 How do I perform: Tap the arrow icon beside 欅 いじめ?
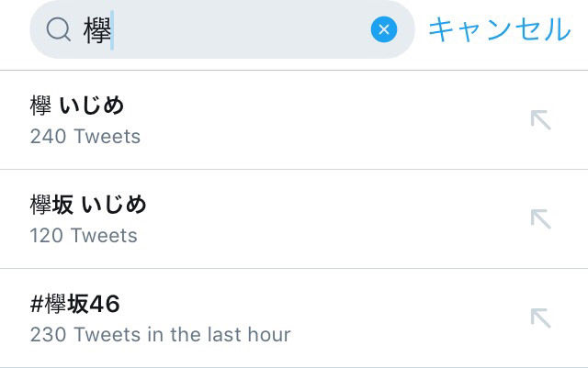540,119
